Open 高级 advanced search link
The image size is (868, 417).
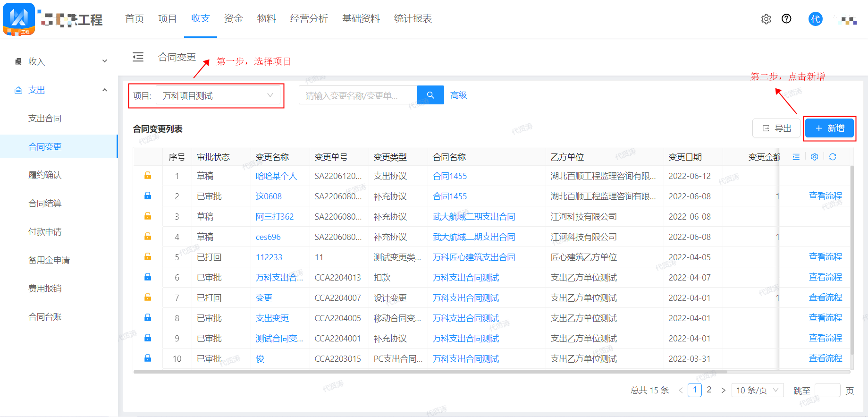click(x=458, y=95)
